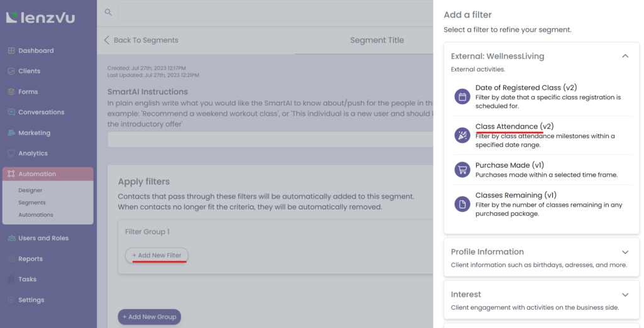Click the Class Attendance celebration icon

pyautogui.click(x=462, y=135)
